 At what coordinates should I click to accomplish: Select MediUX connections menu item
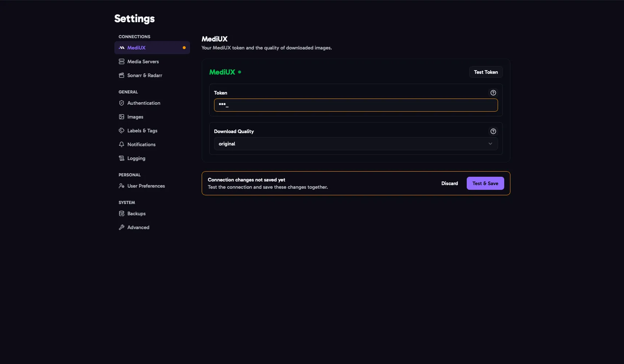point(152,48)
